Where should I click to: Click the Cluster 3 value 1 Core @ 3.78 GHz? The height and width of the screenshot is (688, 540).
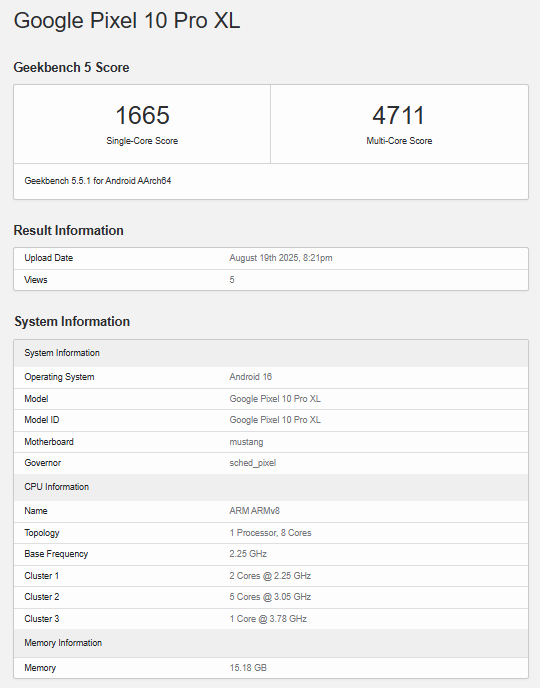point(268,619)
